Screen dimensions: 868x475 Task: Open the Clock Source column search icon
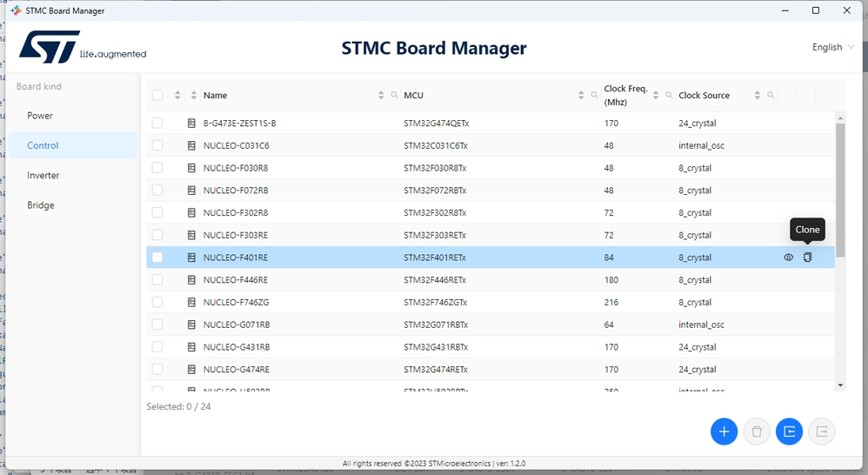coord(771,95)
